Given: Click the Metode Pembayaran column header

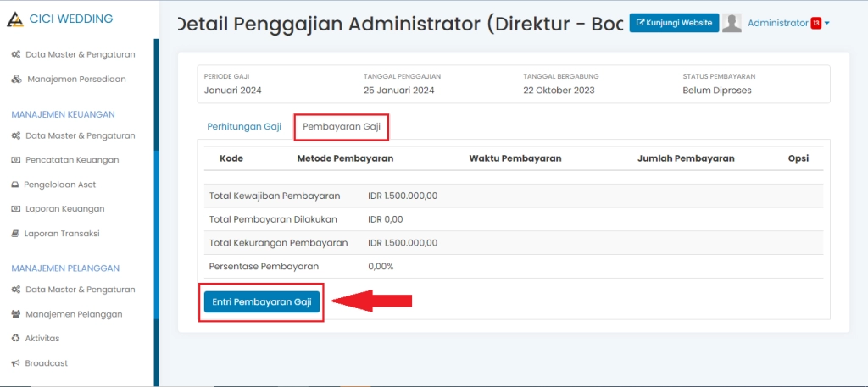Looking at the screenshot, I should [346, 158].
